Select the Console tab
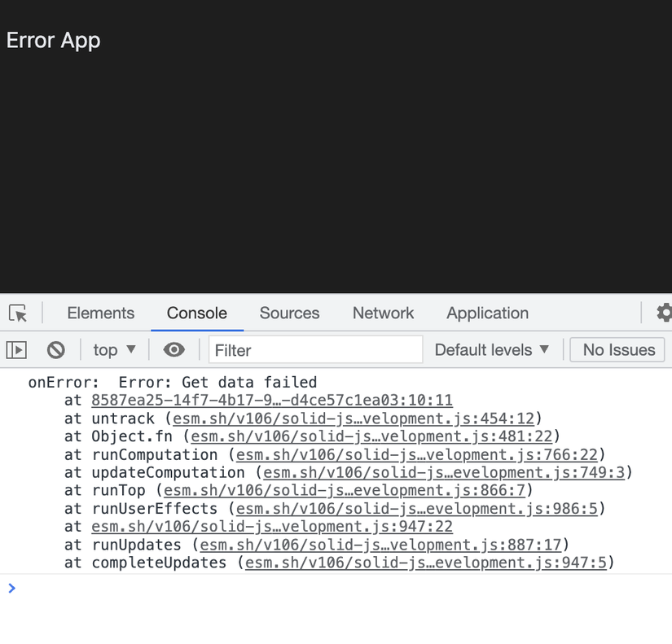This screenshot has width=672, height=644. click(x=197, y=313)
